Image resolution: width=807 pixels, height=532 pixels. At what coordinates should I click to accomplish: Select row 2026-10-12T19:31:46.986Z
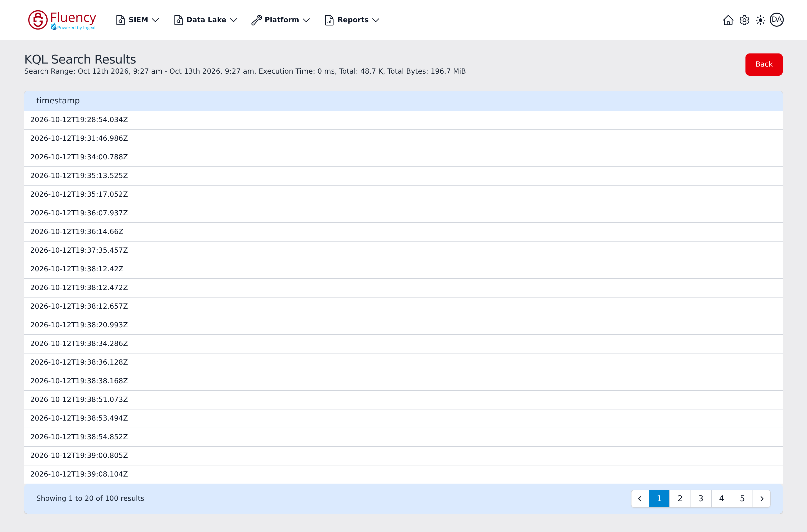tap(403, 138)
